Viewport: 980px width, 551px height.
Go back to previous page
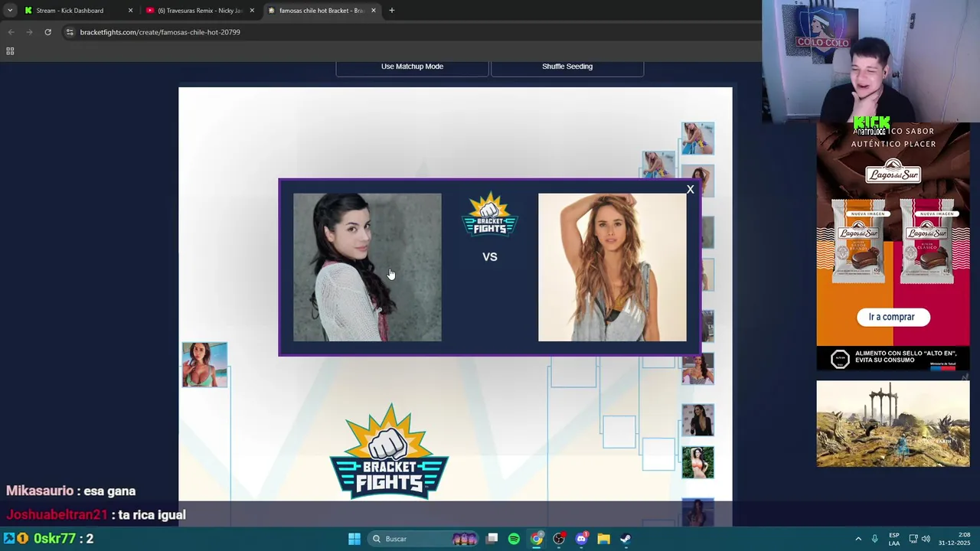pyautogui.click(x=11, y=32)
